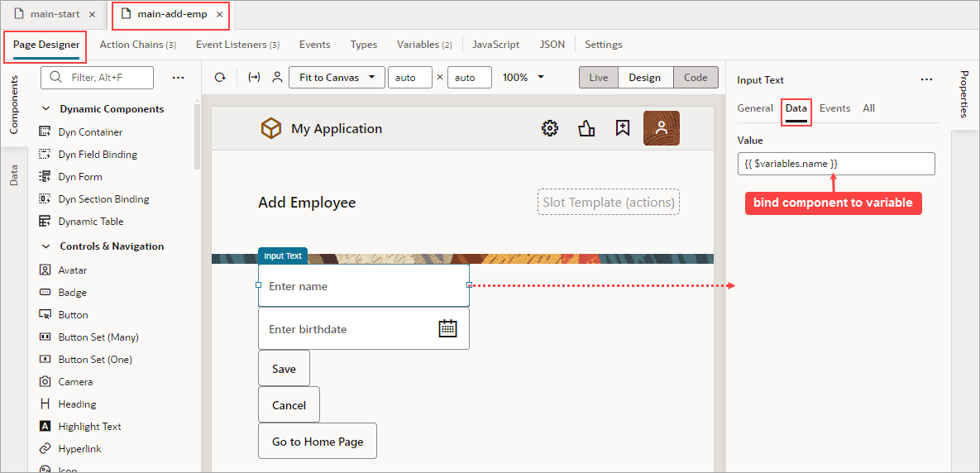Click the Save button on canvas
This screenshot has height=473, width=980.
(x=284, y=369)
